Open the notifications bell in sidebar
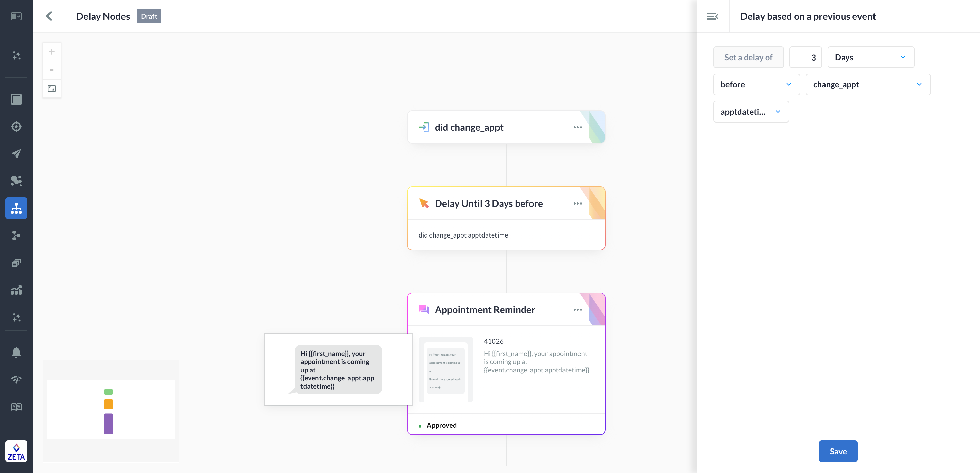Viewport: 980px width, 473px height. click(16, 352)
